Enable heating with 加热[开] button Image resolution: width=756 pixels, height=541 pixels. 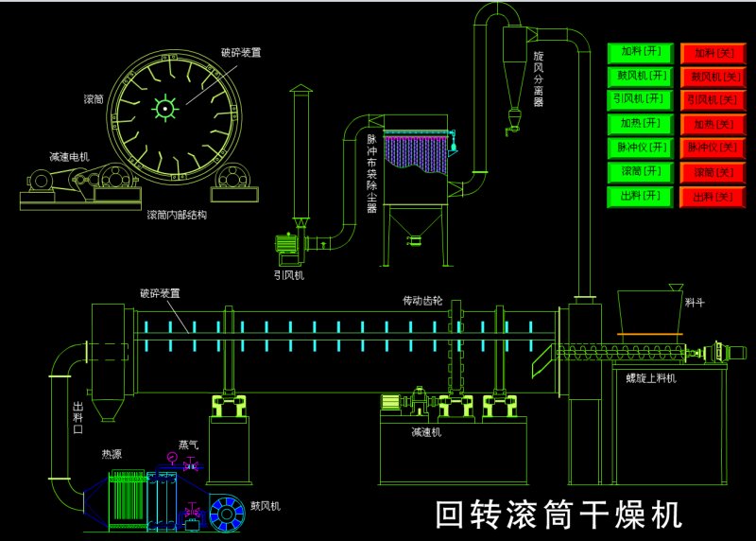(642, 124)
